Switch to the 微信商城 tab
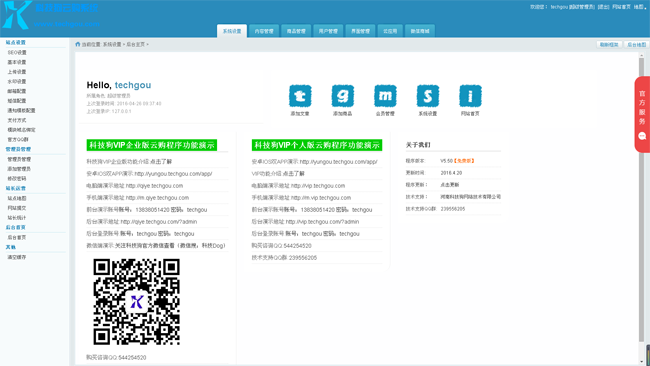 pyautogui.click(x=420, y=31)
